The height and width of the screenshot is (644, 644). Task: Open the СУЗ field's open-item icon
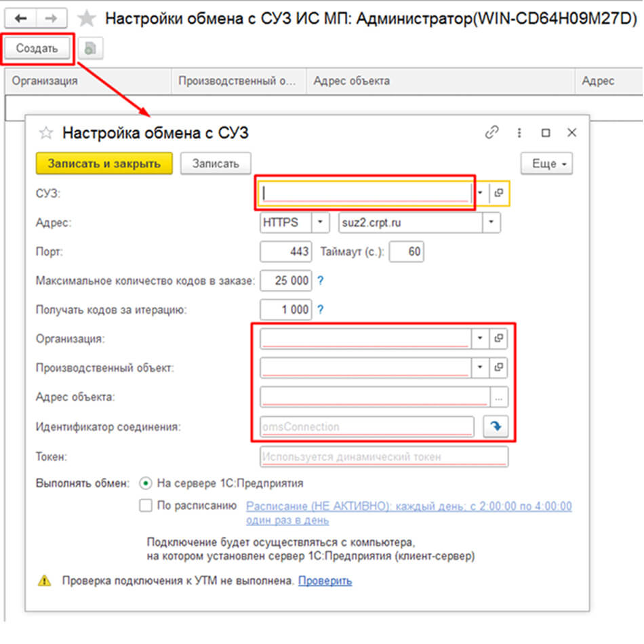(499, 193)
